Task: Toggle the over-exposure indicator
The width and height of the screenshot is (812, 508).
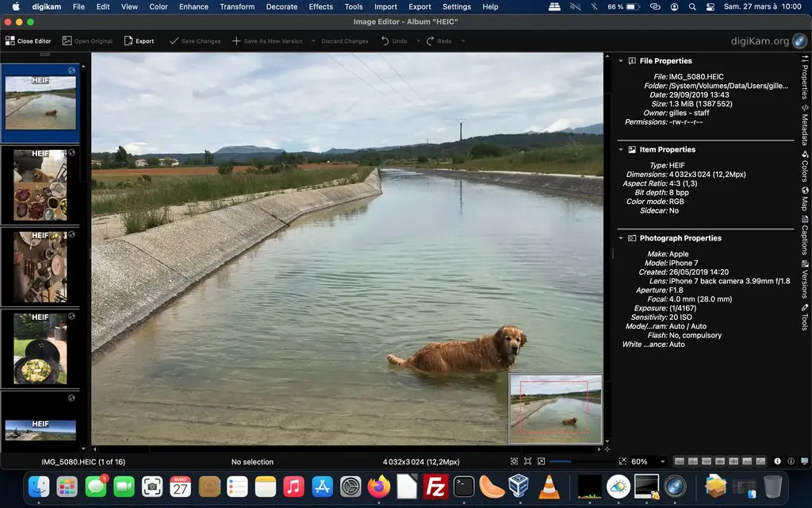Action: (792, 460)
